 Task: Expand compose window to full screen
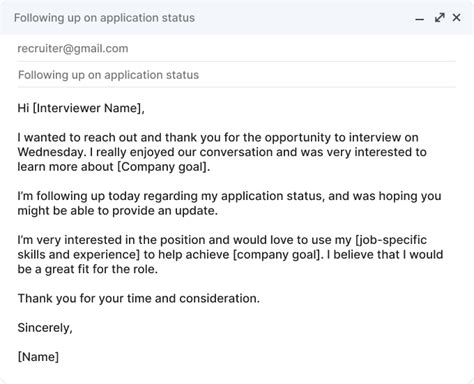tap(440, 18)
